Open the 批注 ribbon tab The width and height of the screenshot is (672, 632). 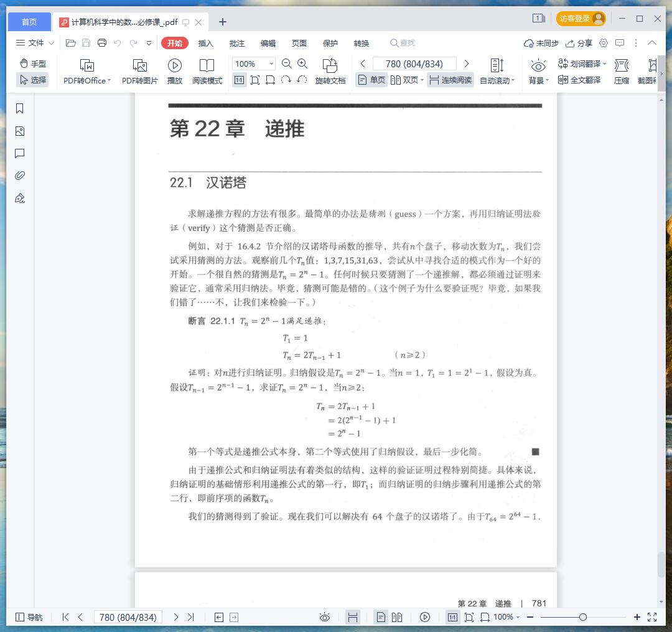tap(236, 43)
